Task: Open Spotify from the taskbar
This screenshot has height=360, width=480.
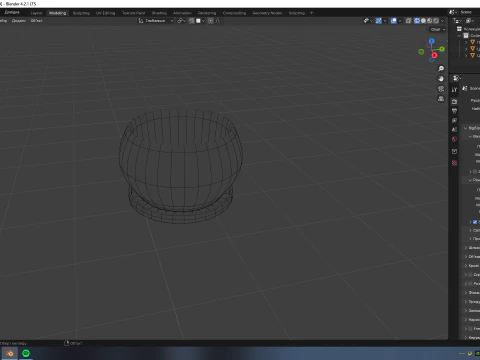Action: [x=26, y=353]
